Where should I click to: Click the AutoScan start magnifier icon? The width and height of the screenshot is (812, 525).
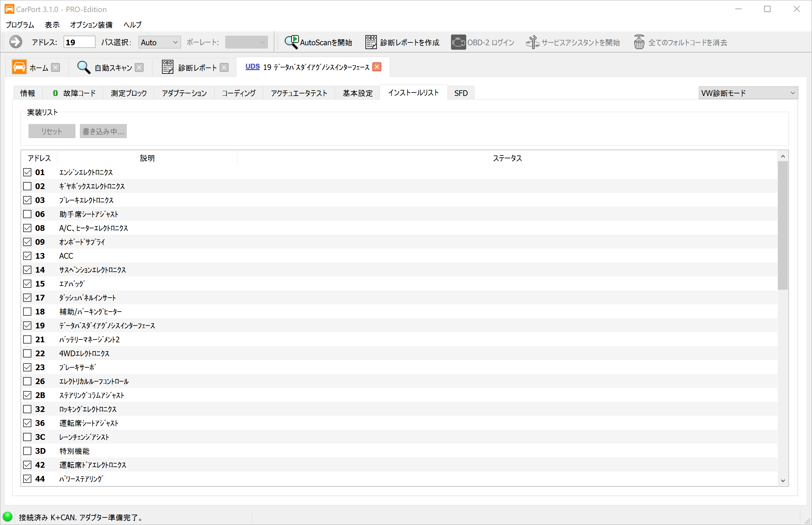[291, 42]
